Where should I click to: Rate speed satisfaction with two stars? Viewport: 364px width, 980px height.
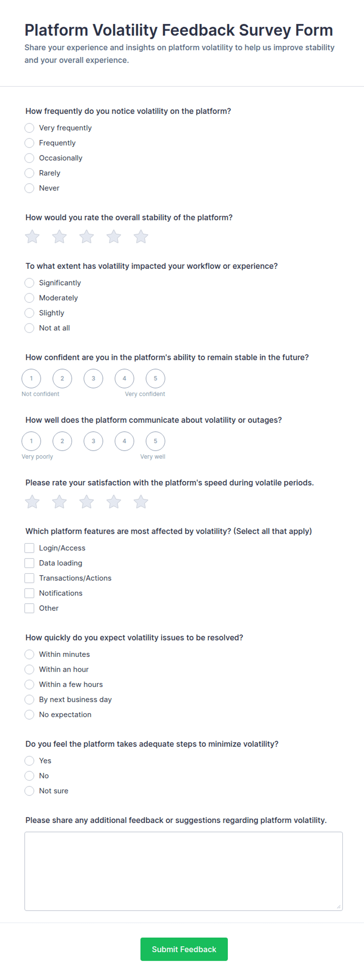(x=59, y=502)
